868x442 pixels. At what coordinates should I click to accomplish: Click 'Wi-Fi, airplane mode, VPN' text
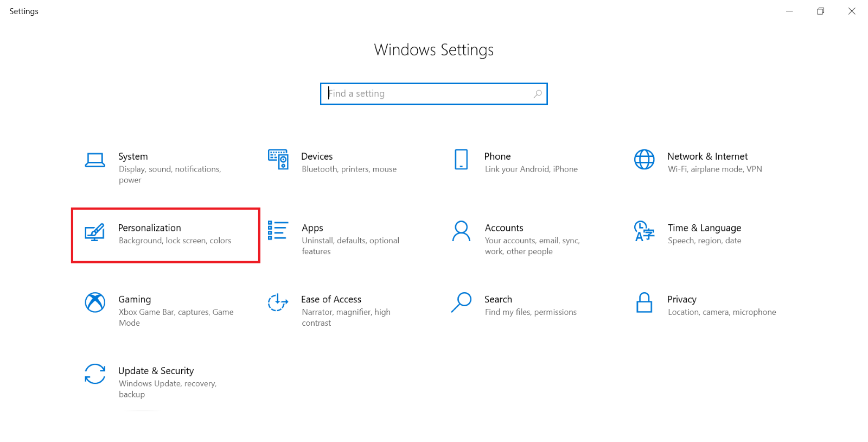click(715, 169)
